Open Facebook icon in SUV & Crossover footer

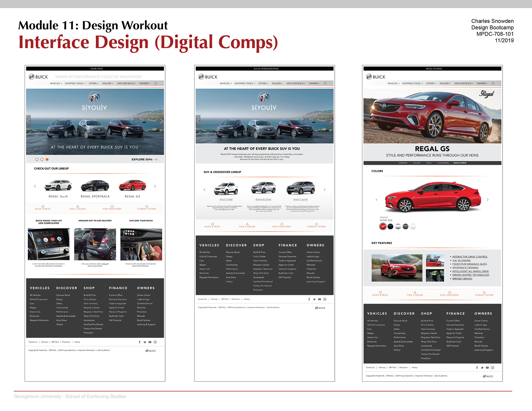coord(309,299)
